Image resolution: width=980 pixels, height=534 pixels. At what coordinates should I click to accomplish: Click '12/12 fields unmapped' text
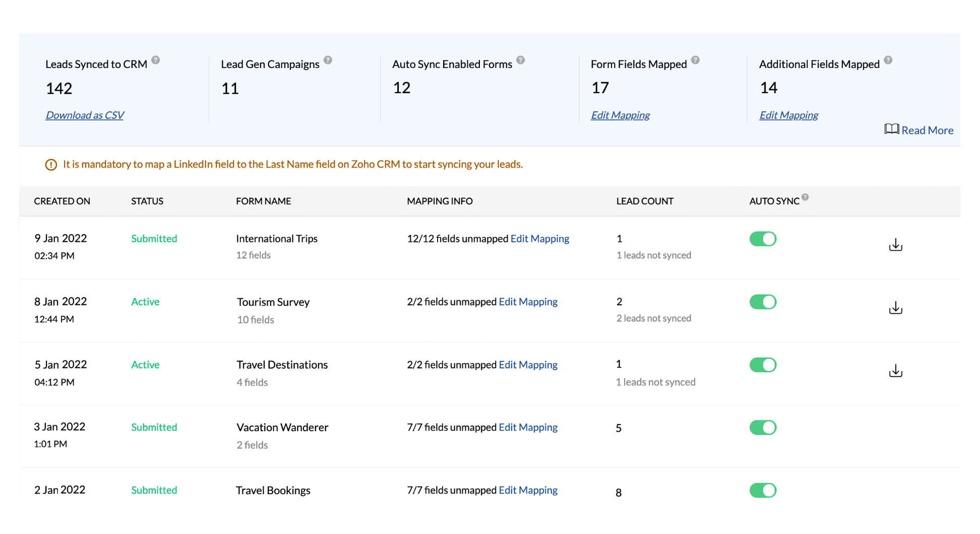click(x=458, y=238)
